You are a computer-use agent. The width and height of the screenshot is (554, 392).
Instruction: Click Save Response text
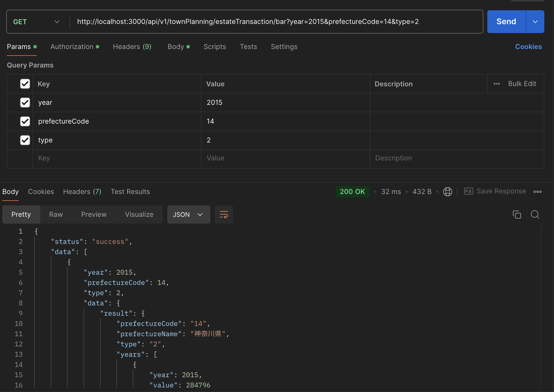click(x=501, y=191)
